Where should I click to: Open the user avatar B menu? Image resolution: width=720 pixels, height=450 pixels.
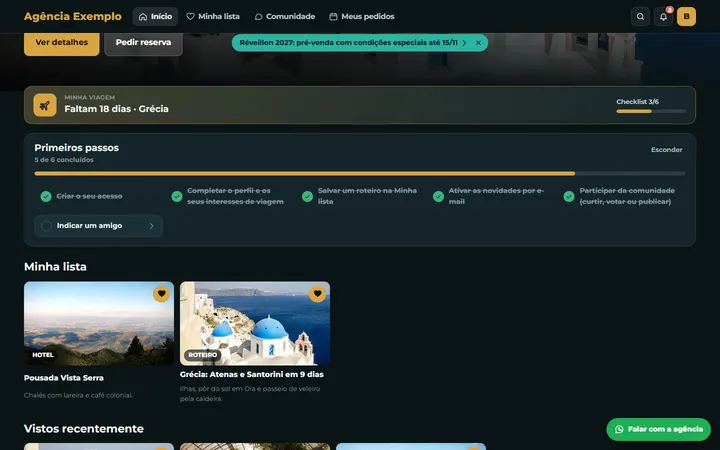(686, 17)
